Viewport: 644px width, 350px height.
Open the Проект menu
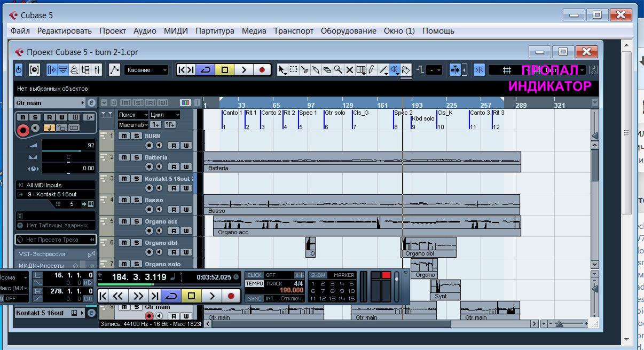click(x=113, y=31)
